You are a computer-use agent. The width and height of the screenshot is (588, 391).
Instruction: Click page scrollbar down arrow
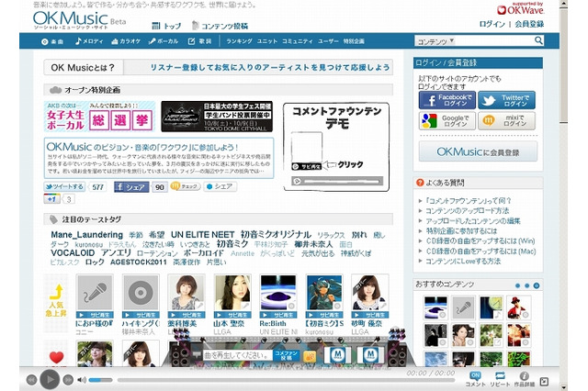tap(563, 387)
